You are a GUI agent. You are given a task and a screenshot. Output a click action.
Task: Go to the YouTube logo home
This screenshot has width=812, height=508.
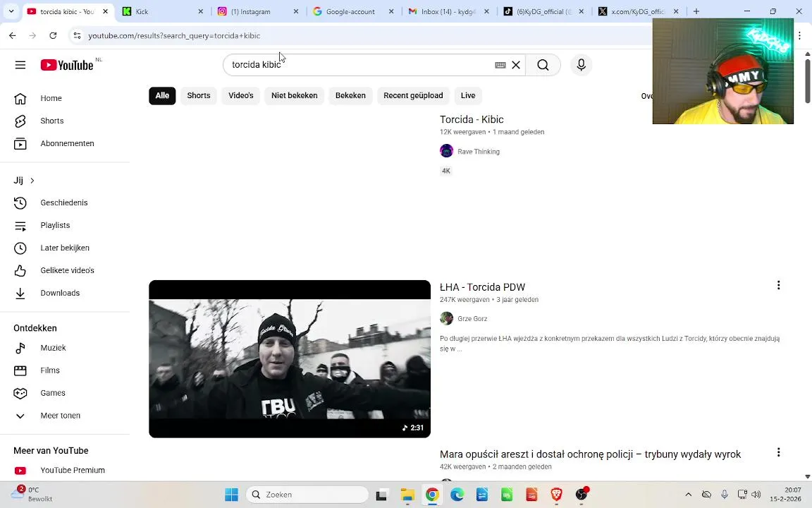(x=68, y=65)
